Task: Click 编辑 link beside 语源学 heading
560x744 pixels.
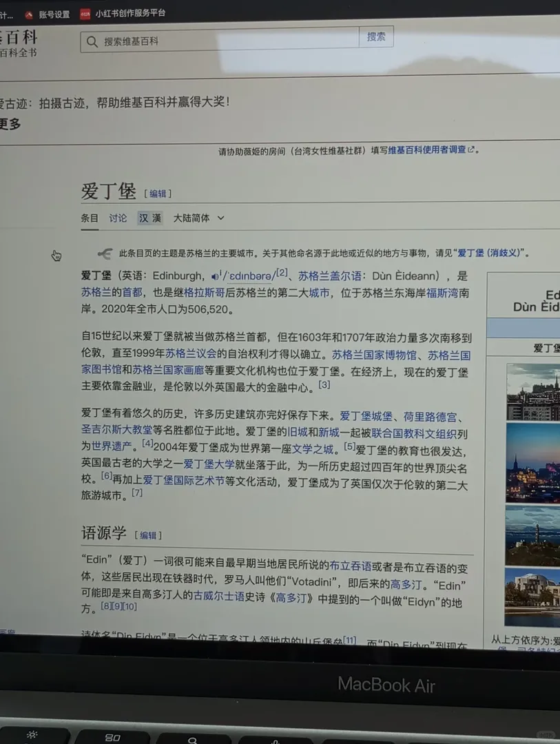Action: coord(148,535)
